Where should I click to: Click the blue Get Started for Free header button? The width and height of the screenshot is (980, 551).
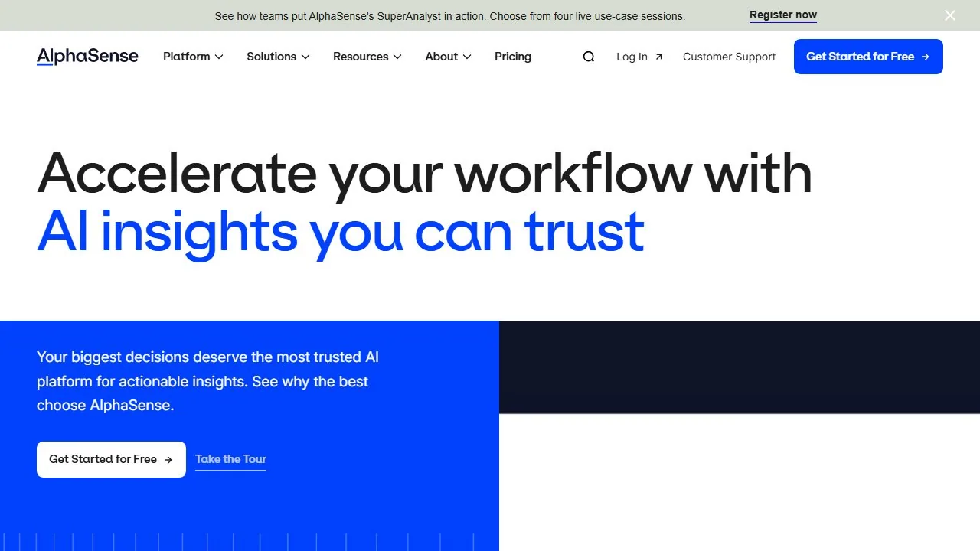(868, 57)
